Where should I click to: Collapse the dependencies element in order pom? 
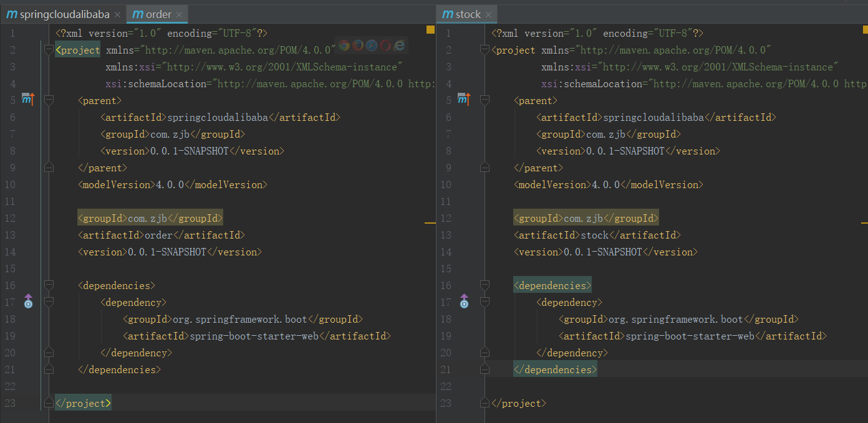[49, 285]
